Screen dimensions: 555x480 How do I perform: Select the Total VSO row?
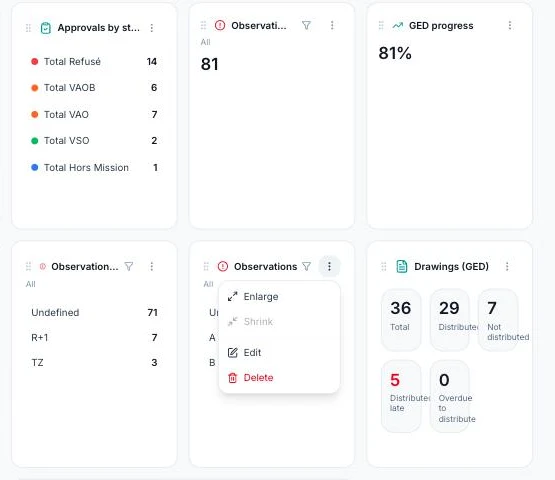click(x=94, y=141)
